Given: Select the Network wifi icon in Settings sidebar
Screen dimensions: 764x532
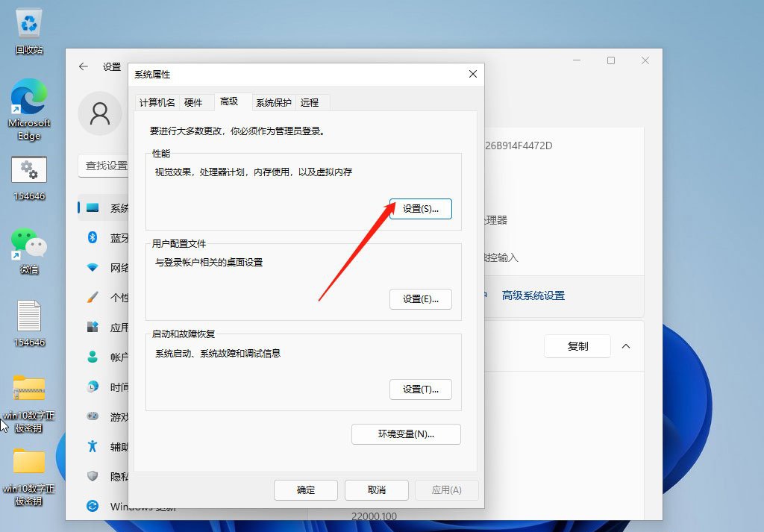Looking at the screenshot, I should (93, 267).
